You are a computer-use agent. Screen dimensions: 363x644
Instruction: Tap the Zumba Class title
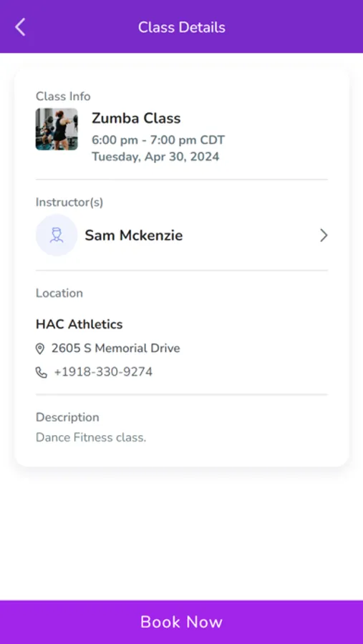click(136, 118)
